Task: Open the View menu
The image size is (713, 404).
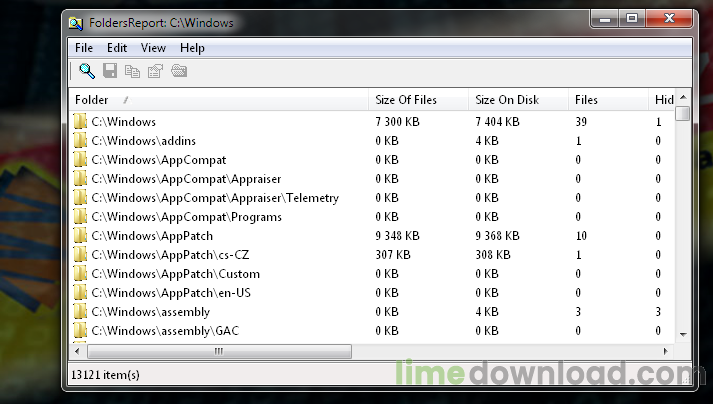Action: (153, 48)
